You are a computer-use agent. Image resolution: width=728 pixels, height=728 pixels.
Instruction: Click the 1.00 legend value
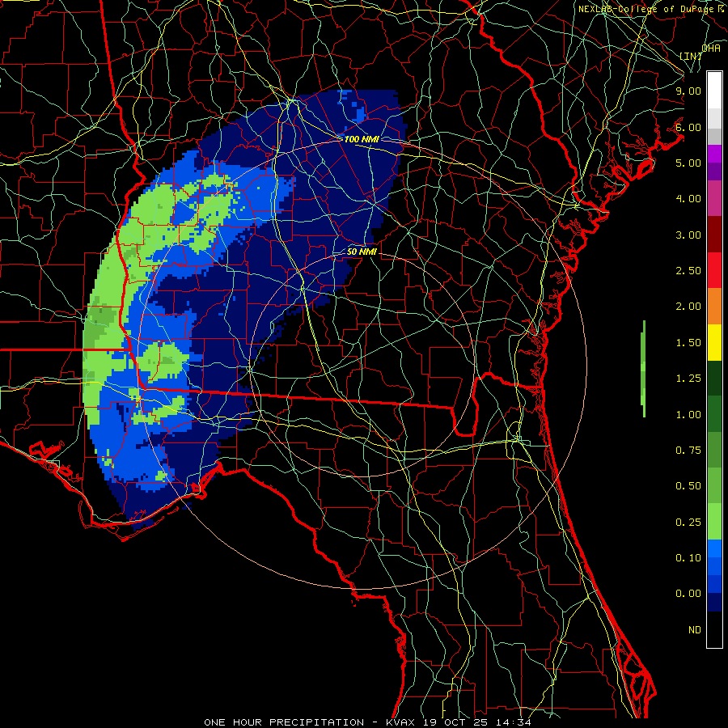pyautogui.click(x=688, y=415)
